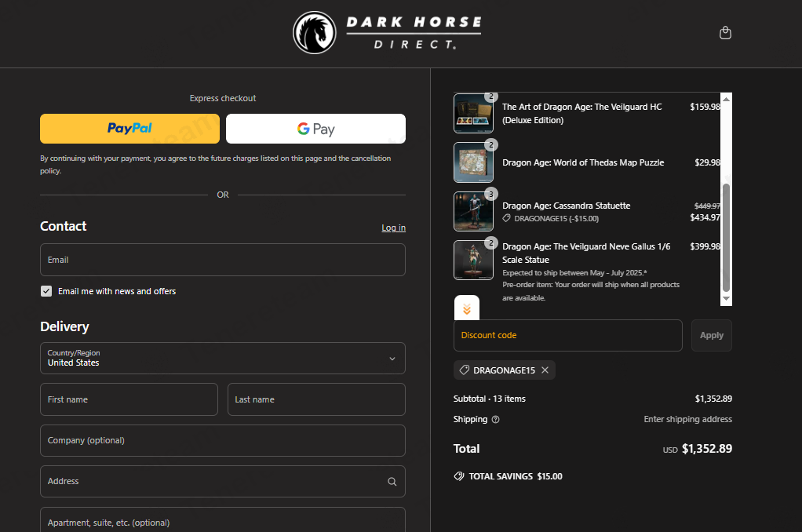802x532 pixels.
Task: Click 'Dragon Age: Cassandra Statuette' title
Action: 567,206
